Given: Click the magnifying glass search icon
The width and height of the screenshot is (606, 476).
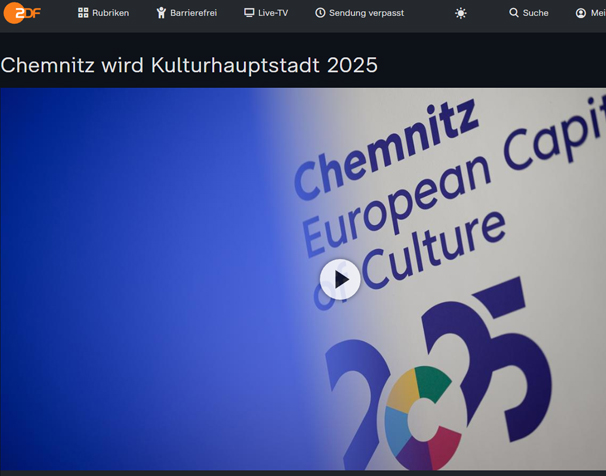Looking at the screenshot, I should pyautogui.click(x=514, y=13).
